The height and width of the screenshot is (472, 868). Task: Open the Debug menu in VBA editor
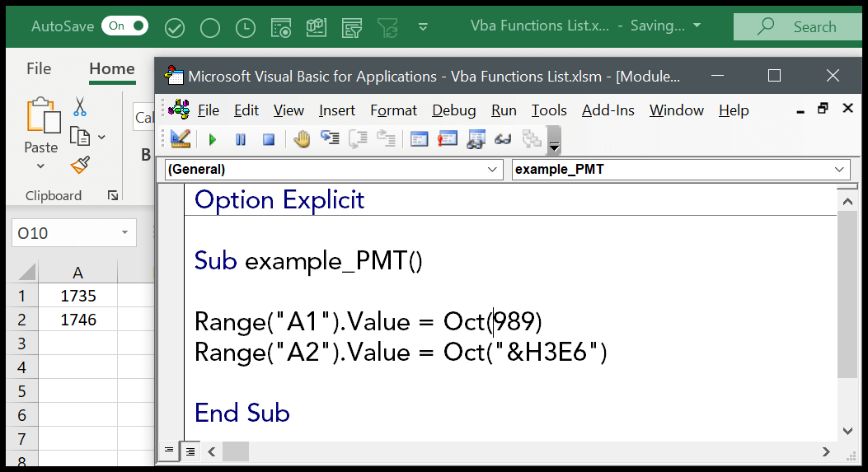(453, 110)
